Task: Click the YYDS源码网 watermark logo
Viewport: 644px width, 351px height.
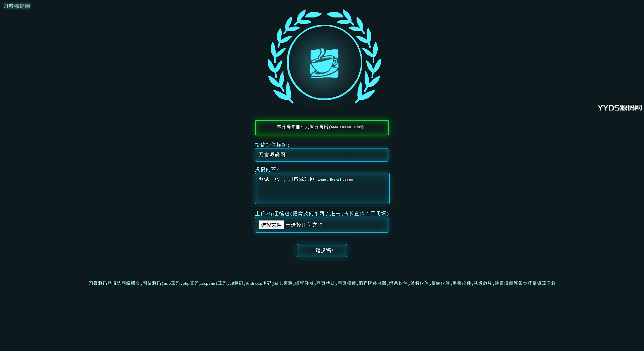Action: [x=620, y=108]
